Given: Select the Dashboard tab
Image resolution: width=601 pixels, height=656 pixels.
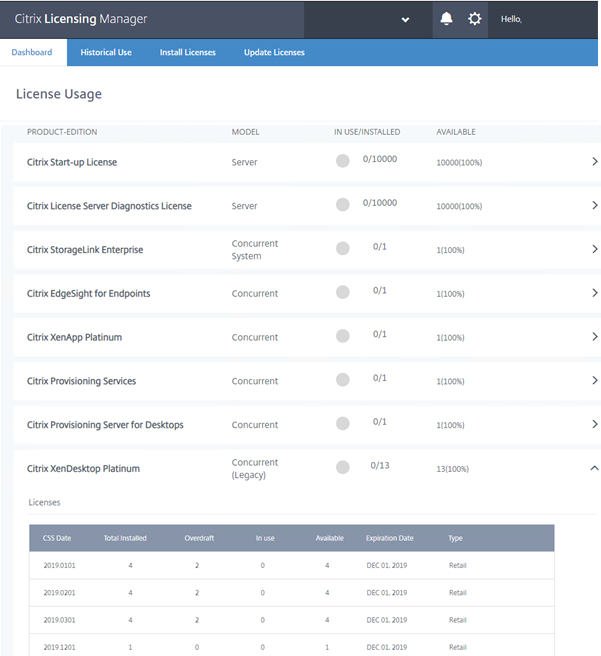Looking at the screenshot, I should pyautogui.click(x=32, y=52).
